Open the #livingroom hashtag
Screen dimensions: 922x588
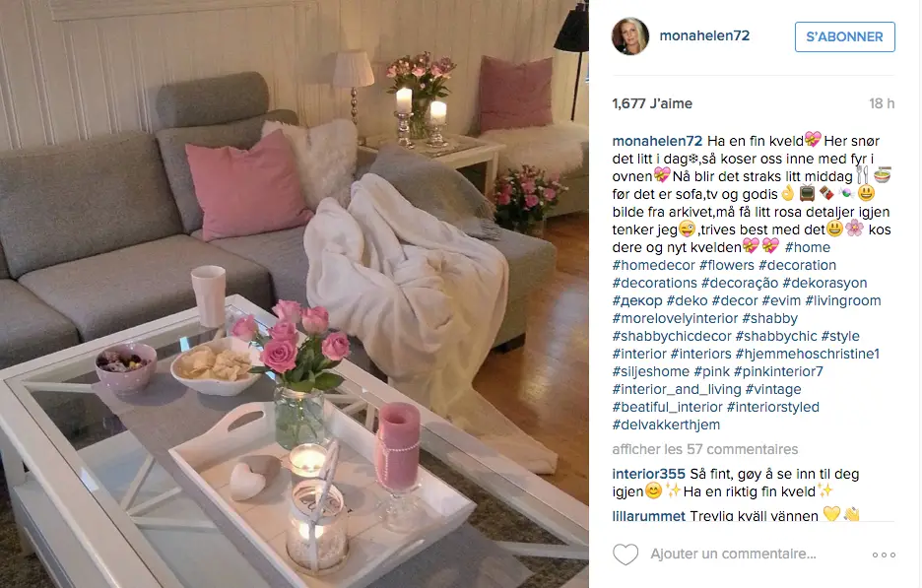842,300
